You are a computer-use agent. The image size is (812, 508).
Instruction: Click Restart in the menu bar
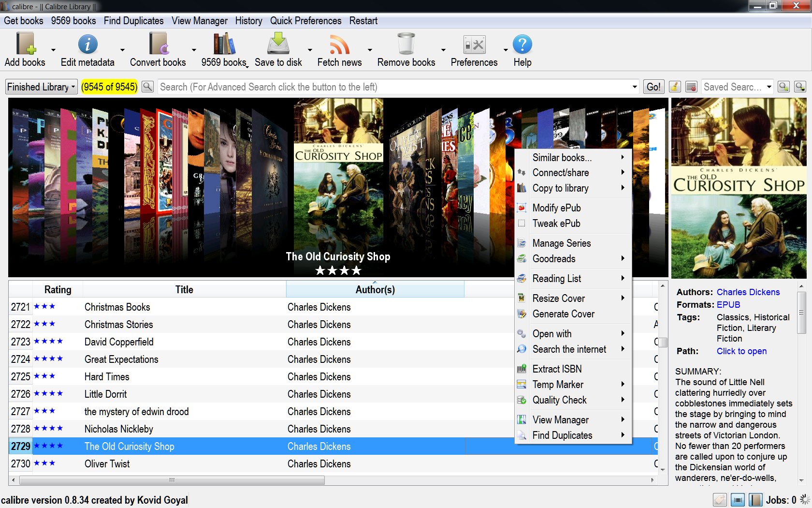coord(363,21)
